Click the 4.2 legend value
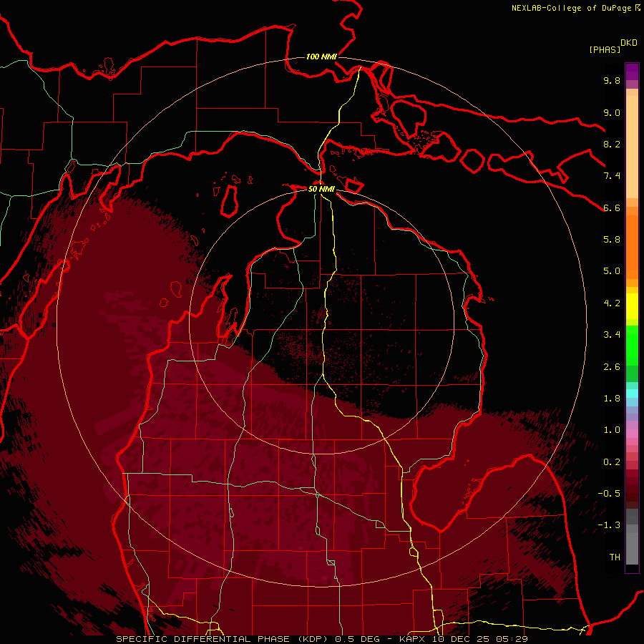Image resolution: width=644 pixels, height=644 pixels. [612, 303]
